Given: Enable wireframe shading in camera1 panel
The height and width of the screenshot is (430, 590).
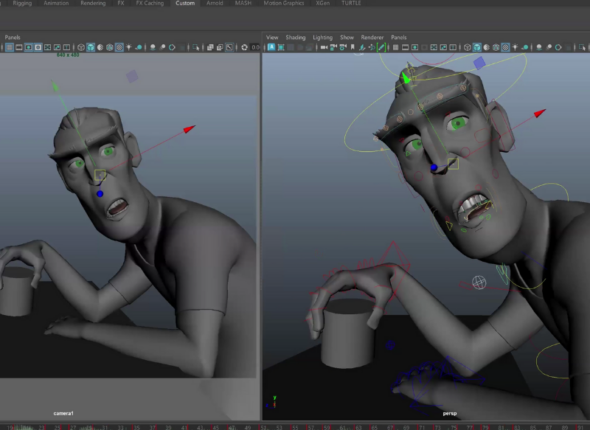Looking at the screenshot, I should (x=81, y=47).
